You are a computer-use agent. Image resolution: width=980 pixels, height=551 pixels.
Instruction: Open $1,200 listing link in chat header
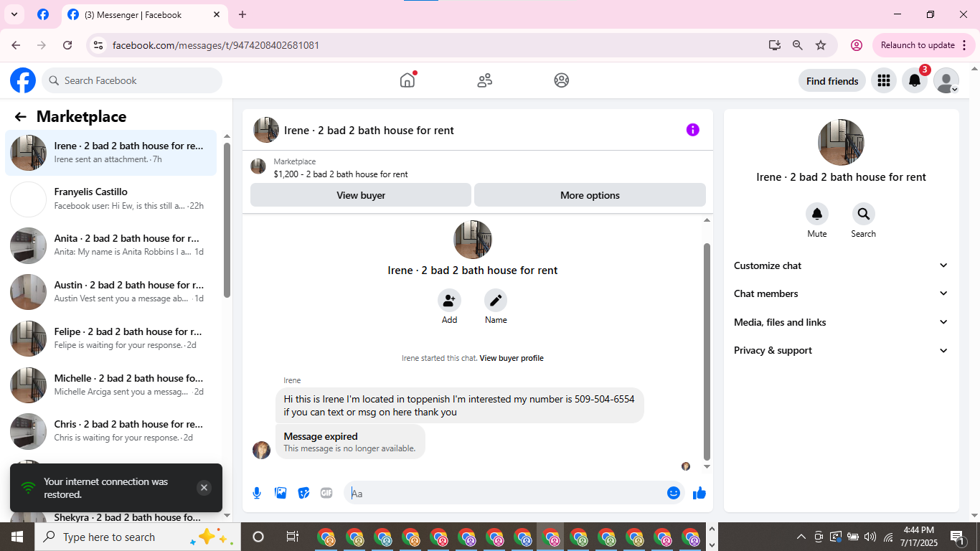click(x=341, y=174)
